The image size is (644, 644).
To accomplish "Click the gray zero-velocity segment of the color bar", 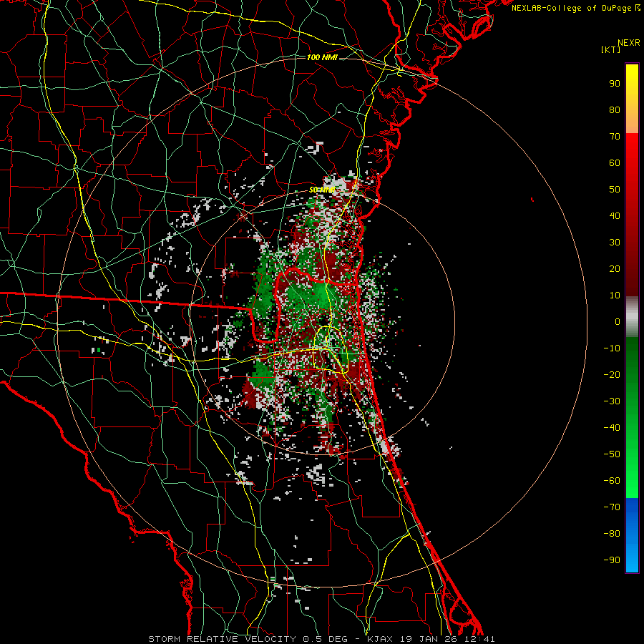I will point(632,317).
